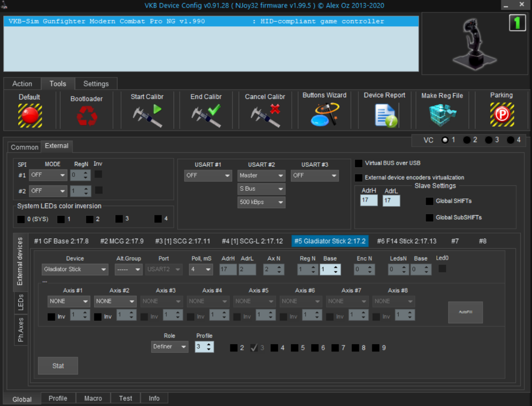Open the Common sub-tab
This screenshot has height=406, width=532.
(24, 147)
